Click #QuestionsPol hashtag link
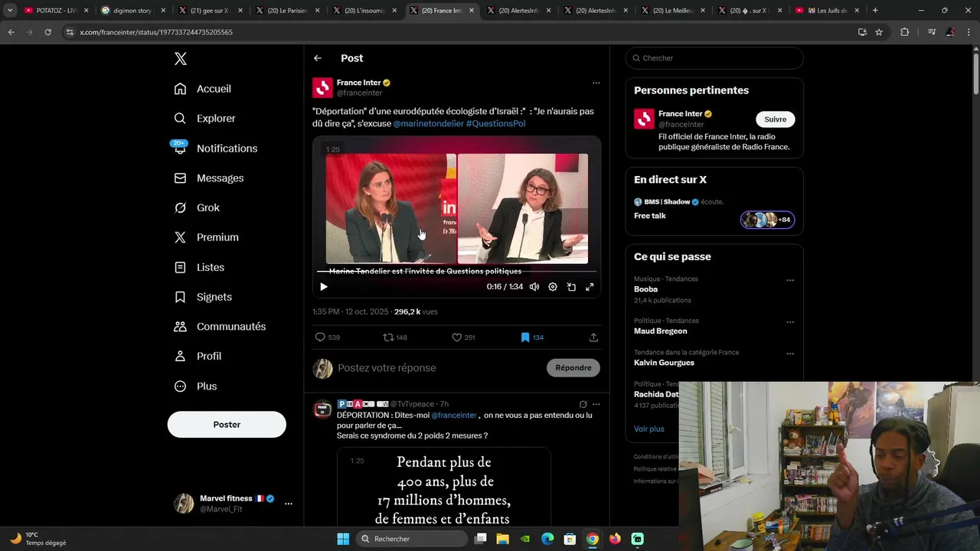980x551 pixels. point(495,123)
